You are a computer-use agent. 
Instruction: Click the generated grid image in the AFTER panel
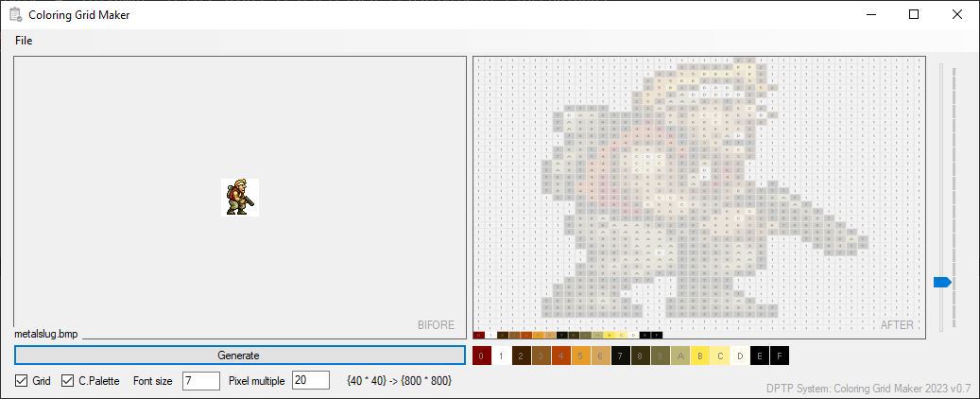pos(699,198)
